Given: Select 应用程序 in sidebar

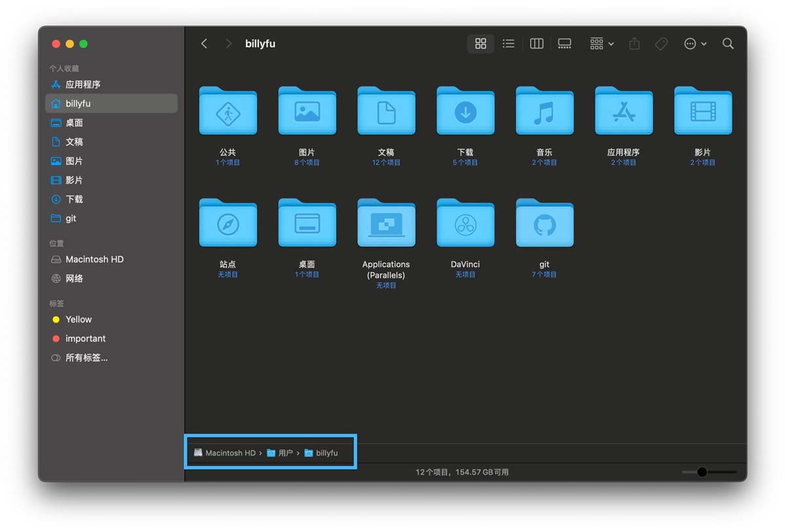Looking at the screenshot, I should 82,84.
